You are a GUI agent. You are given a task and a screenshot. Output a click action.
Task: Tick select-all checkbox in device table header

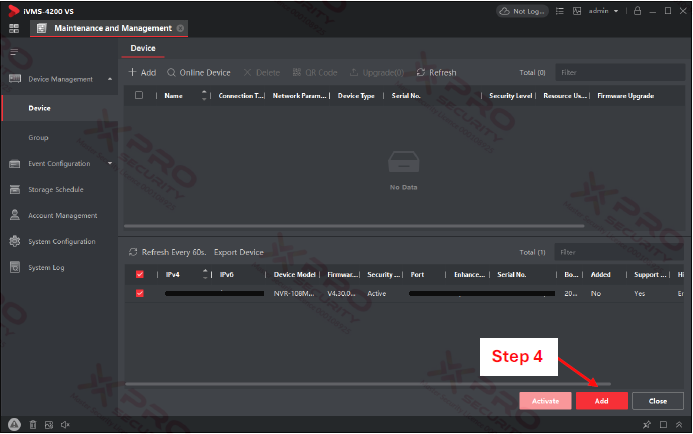(139, 95)
